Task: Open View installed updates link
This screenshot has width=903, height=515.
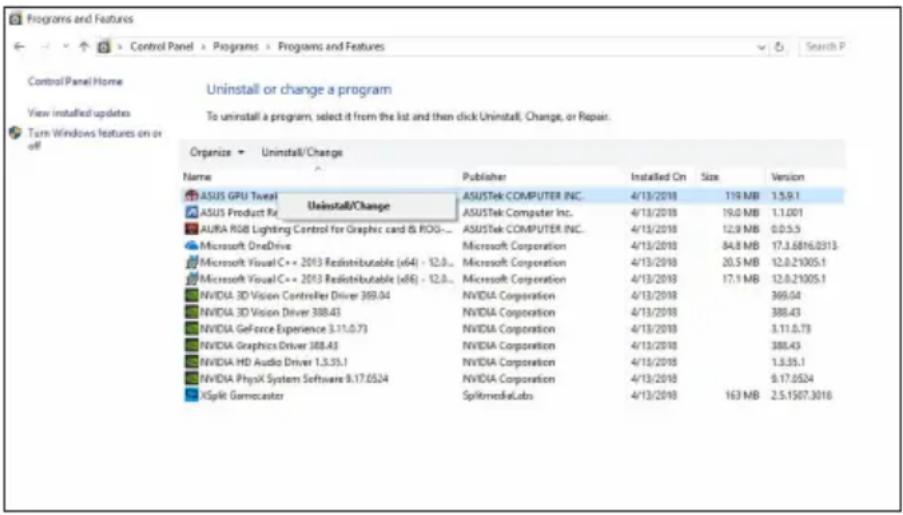Action: click(79, 113)
